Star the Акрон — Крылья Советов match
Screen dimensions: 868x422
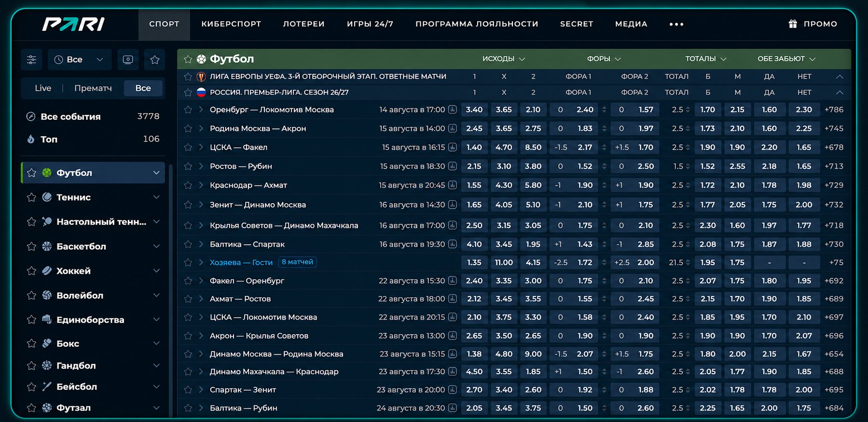tap(188, 336)
